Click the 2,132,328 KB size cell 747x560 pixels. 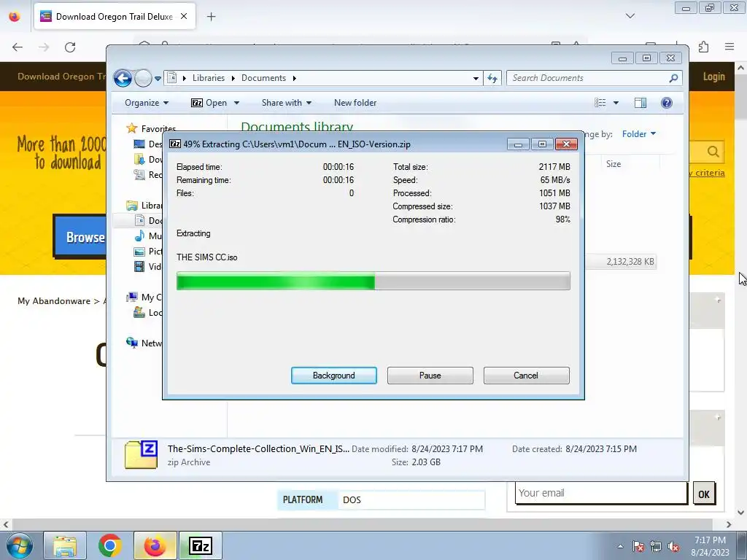630,262
